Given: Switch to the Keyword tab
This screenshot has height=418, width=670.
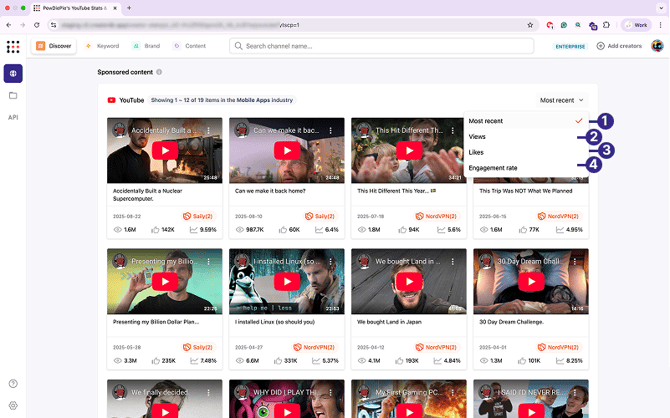Looking at the screenshot, I should click(x=102, y=46).
